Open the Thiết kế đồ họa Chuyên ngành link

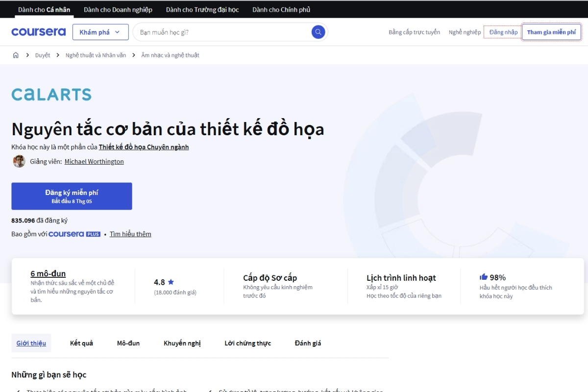(143, 147)
